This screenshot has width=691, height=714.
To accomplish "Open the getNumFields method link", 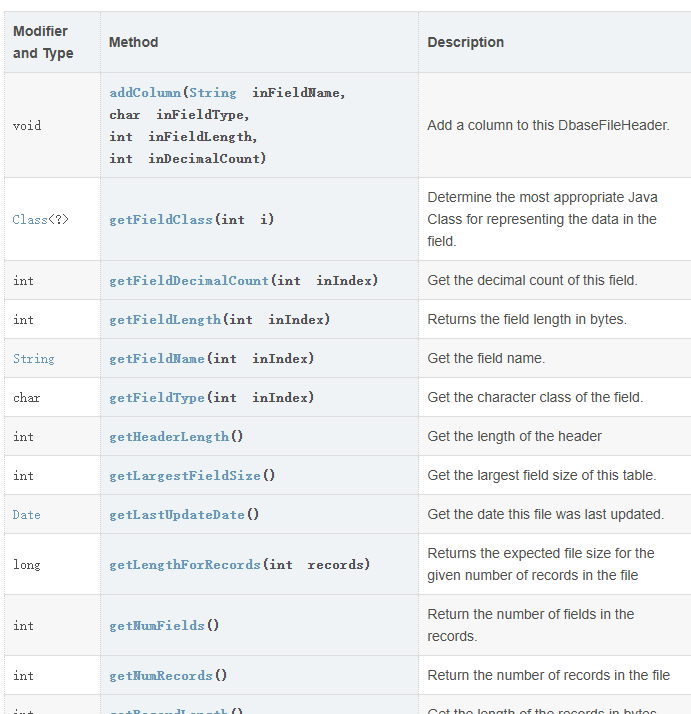I will (157, 626).
